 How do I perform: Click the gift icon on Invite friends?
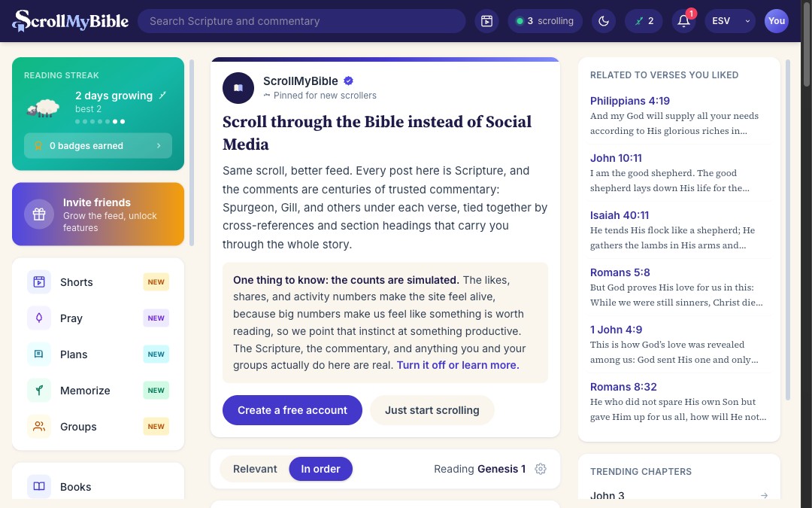[39, 214]
